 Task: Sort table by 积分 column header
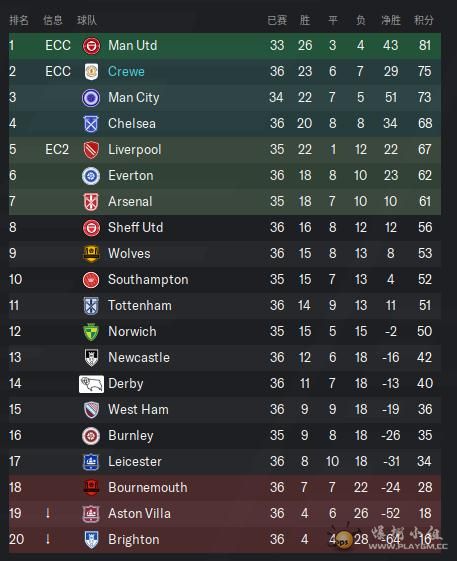coord(424,20)
